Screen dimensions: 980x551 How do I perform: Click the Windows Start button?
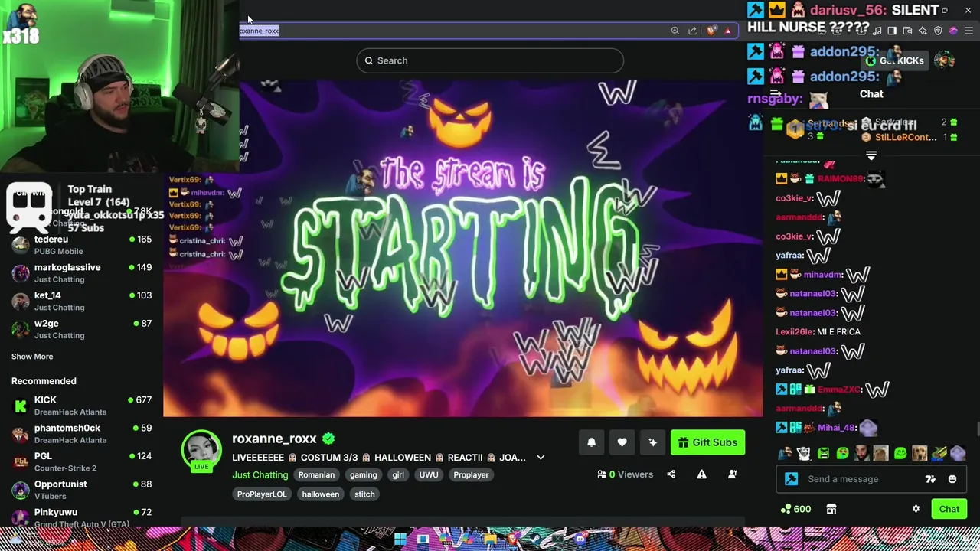[400, 540]
